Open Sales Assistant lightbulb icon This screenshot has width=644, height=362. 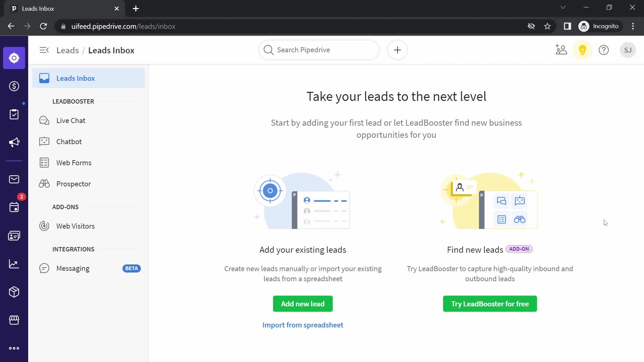click(583, 50)
